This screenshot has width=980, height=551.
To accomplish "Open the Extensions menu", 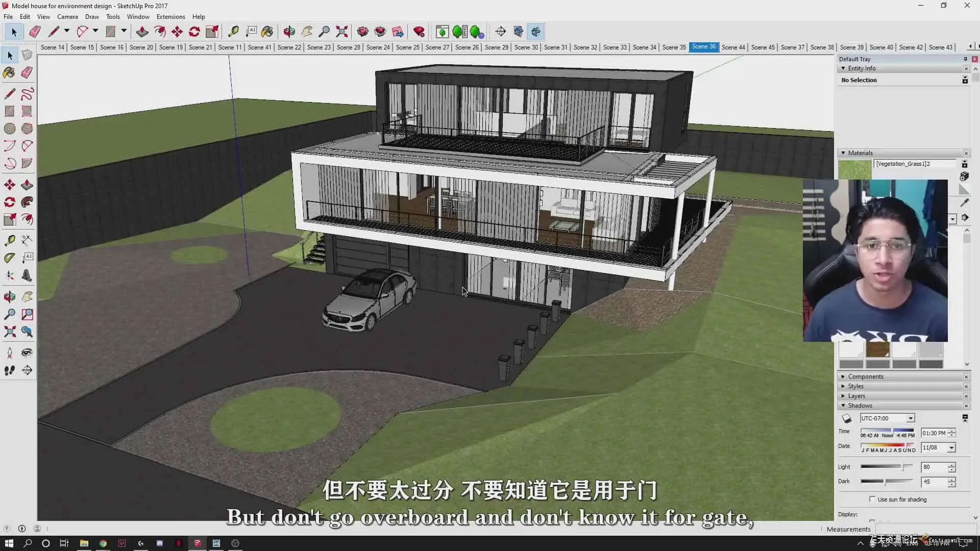I will 170,17.
